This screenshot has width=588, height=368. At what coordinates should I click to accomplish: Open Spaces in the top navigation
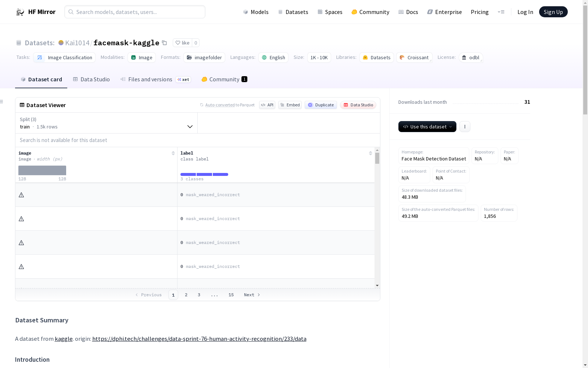tap(330, 12)
